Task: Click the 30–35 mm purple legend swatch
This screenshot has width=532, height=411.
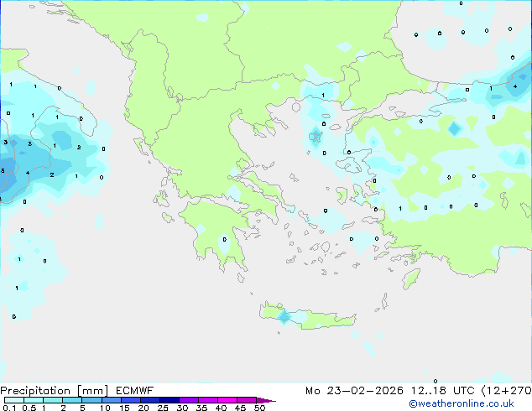Action: 188,400
